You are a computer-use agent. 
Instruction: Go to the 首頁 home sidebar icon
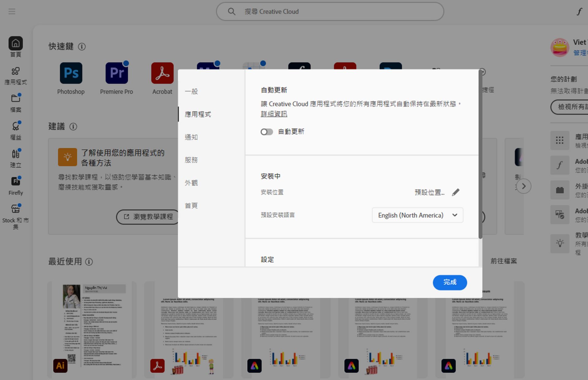(x=16, y=44)
